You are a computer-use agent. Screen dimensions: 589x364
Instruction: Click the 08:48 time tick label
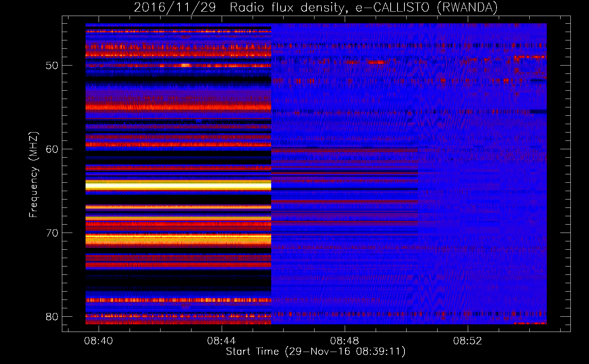tap(344, 341)
